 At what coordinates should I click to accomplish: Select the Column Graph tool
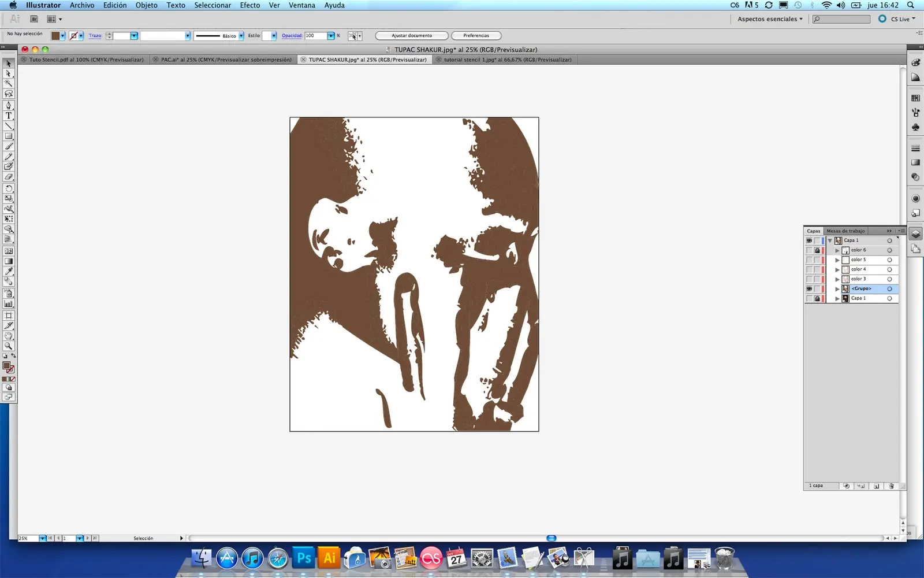click(9, 303)
